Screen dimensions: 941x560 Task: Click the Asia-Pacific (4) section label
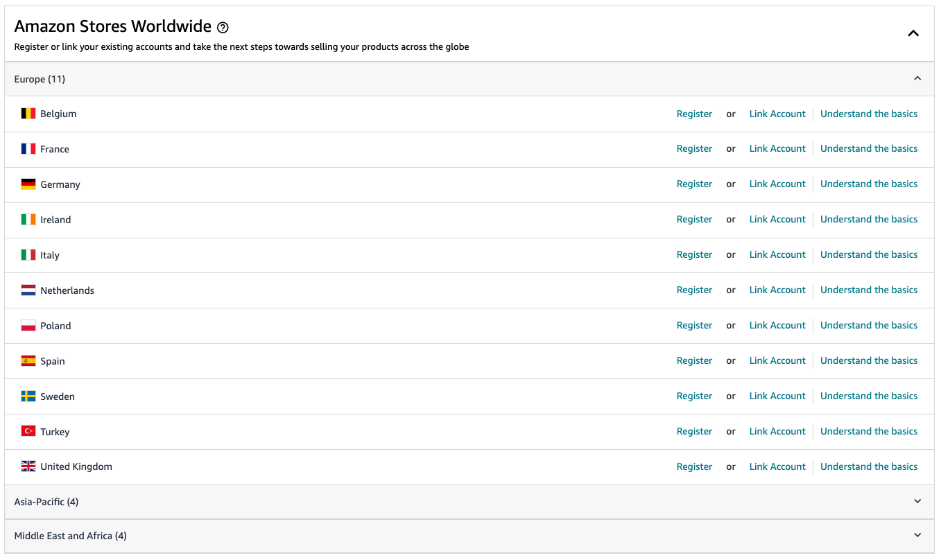[x=46, y=502]
